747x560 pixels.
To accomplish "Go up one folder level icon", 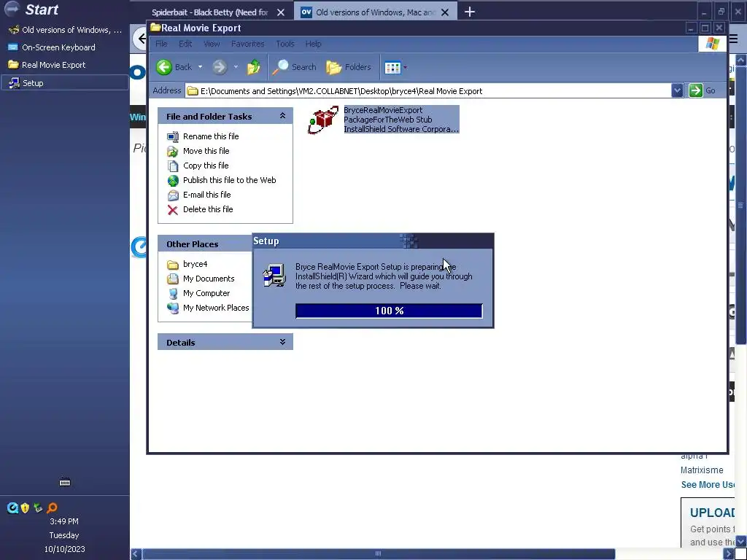I will (253, 67).
